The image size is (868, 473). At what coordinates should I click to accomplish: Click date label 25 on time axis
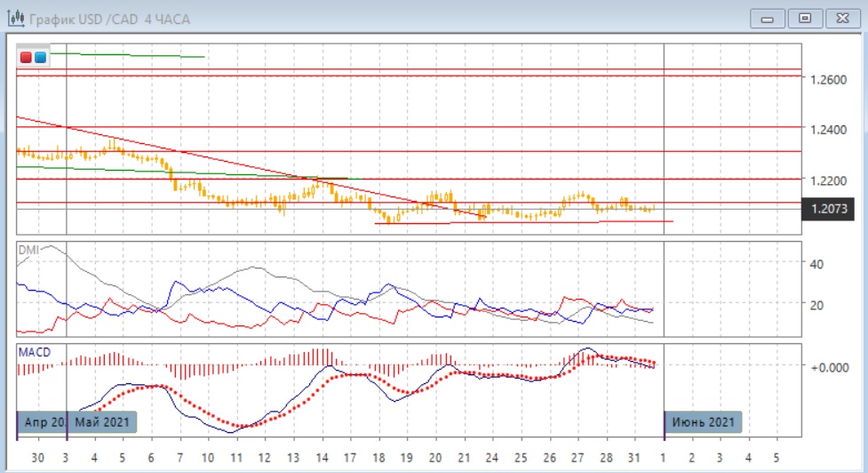521,458
